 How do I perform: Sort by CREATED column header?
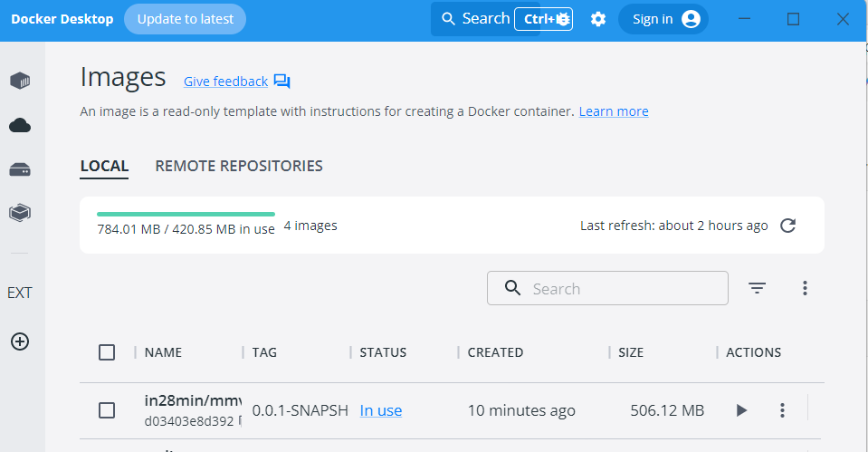(495, 352)
